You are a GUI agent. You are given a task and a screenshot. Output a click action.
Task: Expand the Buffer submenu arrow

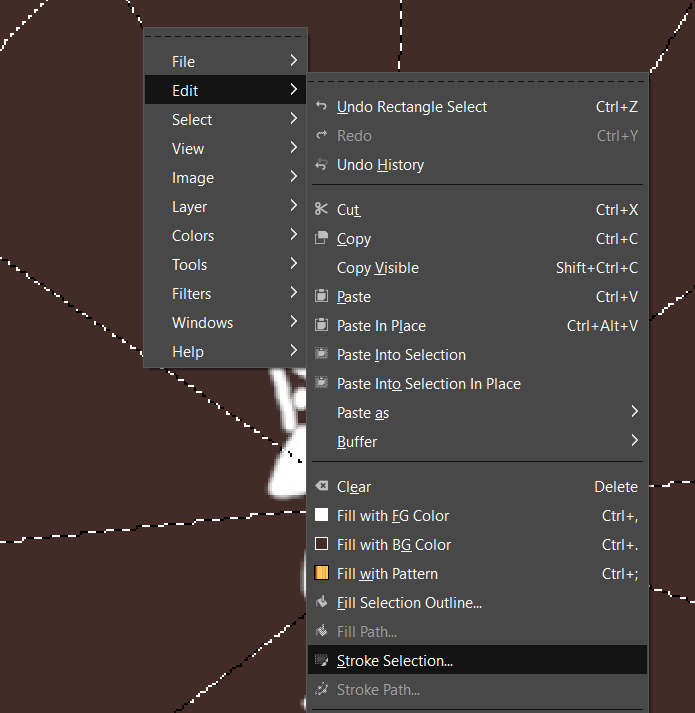[x=635, y=440]
